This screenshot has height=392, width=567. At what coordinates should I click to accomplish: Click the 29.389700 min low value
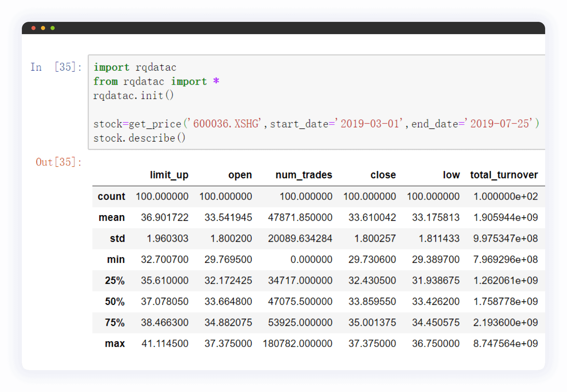(x=435, y=260)
